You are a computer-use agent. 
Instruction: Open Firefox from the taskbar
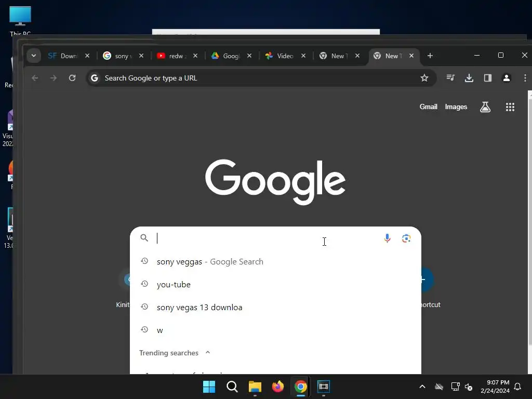(x=277, y=387)
